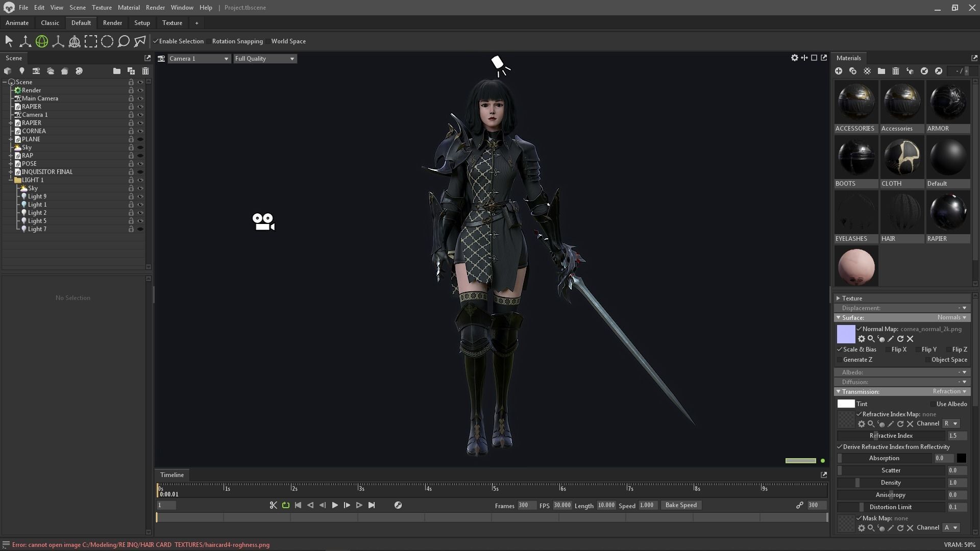Clear the normal map with X icon
This screenshot has width=980, height=551.
pos(910,339)
